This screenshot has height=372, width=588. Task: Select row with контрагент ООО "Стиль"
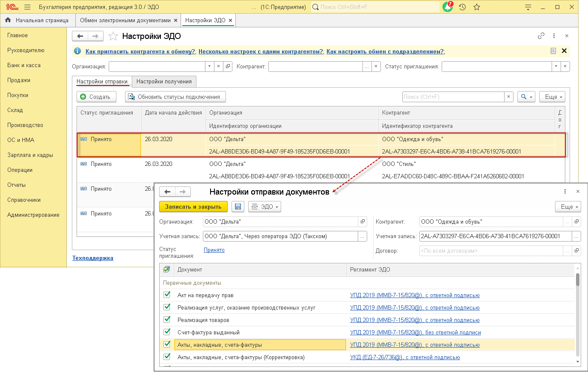pyautogui.click(x=321, y=170)
